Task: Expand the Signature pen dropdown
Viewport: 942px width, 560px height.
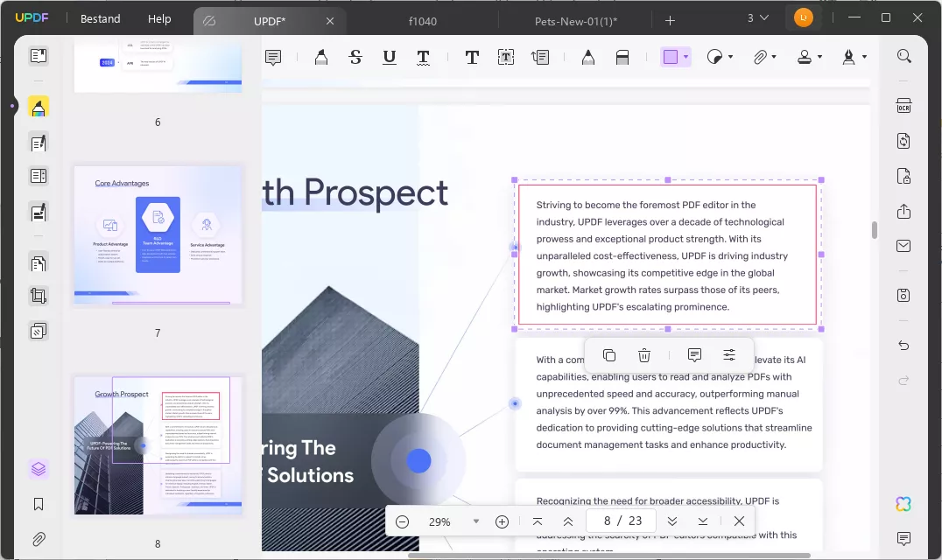Action: (864, 57)
